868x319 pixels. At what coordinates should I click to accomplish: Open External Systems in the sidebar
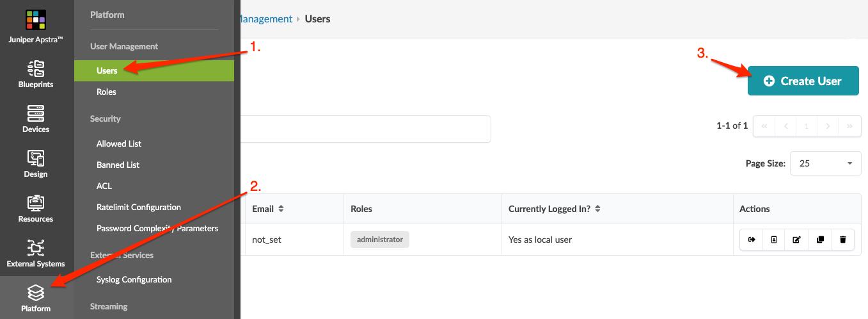[36, 253]
